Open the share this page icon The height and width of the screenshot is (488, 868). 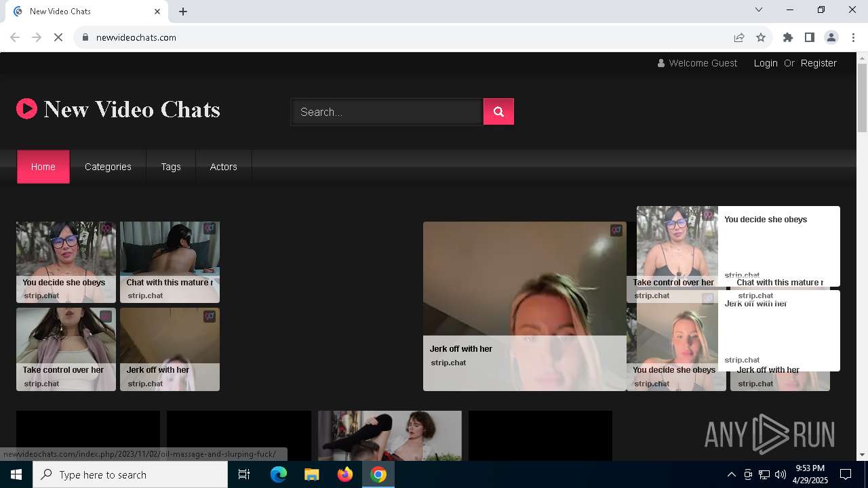739,37
